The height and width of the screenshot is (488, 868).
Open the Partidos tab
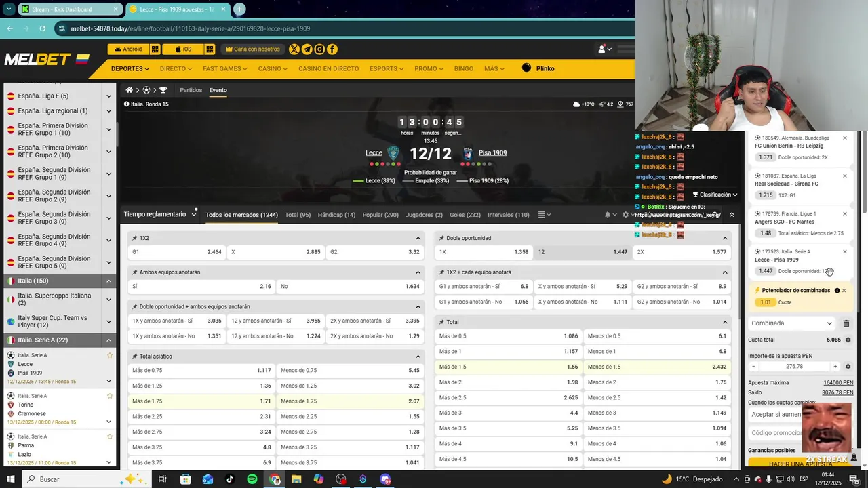point(191,90)
